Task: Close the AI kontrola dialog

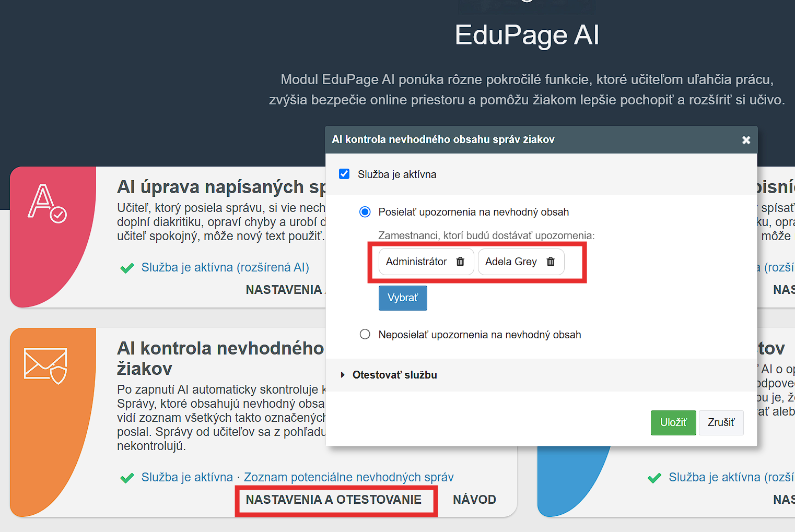Action: pyautogui.click(x=746, y=140)
